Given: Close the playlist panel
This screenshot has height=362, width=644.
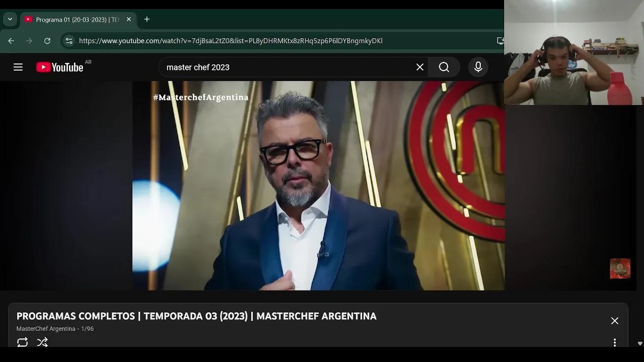Looking at the screenshot, I should tap(615, 321).
